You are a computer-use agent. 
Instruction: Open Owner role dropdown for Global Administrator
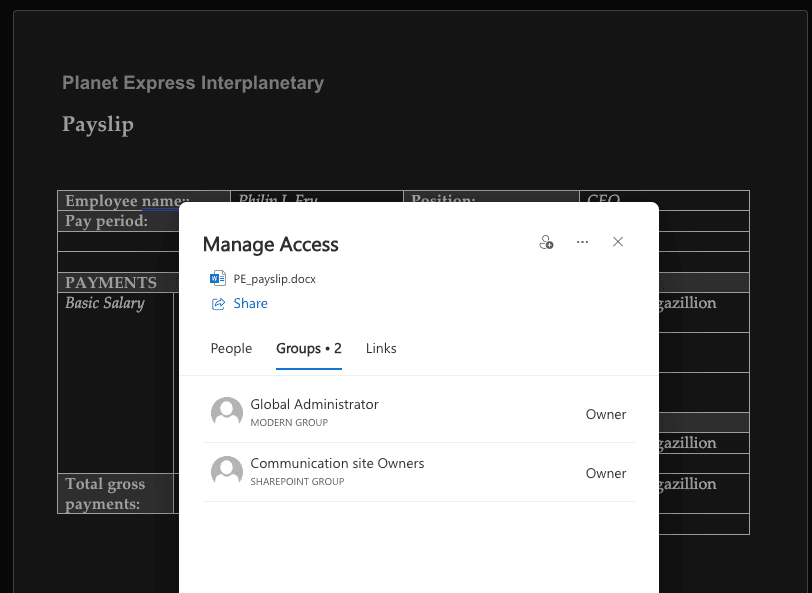[x=605, y=414]
